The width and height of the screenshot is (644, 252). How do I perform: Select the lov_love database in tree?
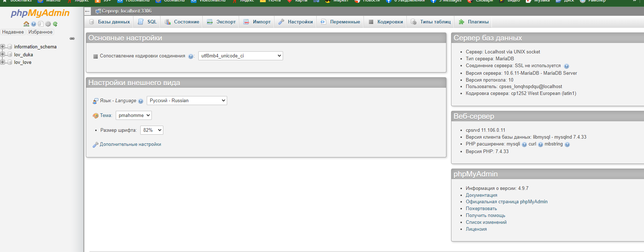[x=23, y=62]
